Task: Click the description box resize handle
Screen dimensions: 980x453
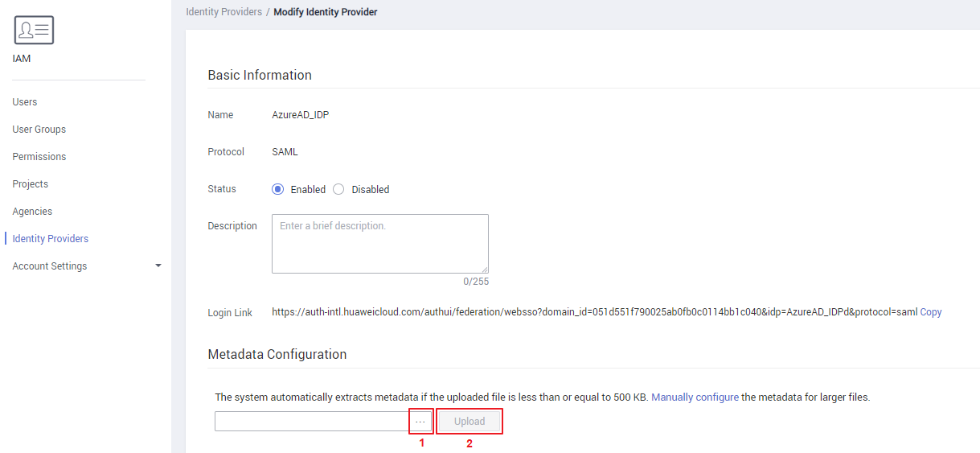Action: point(485,270)
